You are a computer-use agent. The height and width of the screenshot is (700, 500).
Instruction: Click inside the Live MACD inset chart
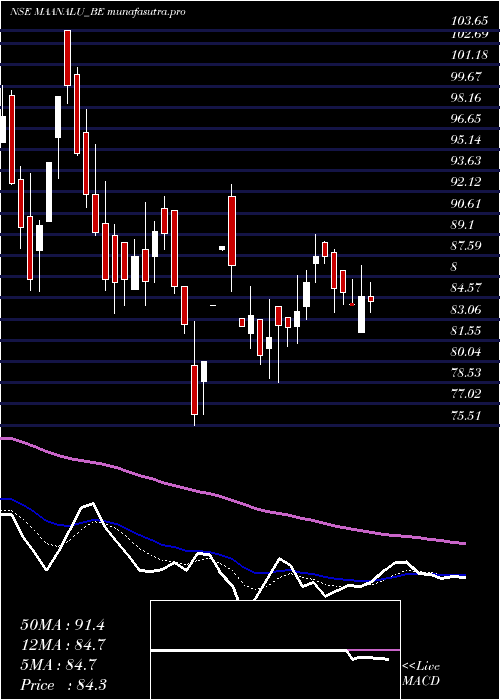point(275,650)
